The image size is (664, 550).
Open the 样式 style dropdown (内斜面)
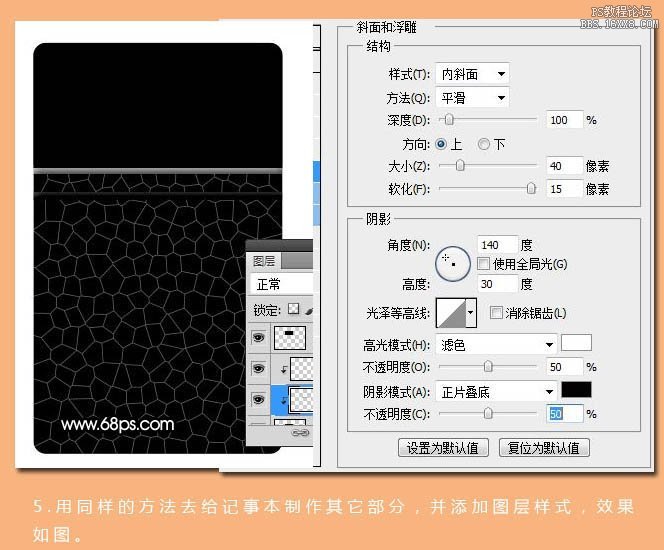click(x=472, y=74)
